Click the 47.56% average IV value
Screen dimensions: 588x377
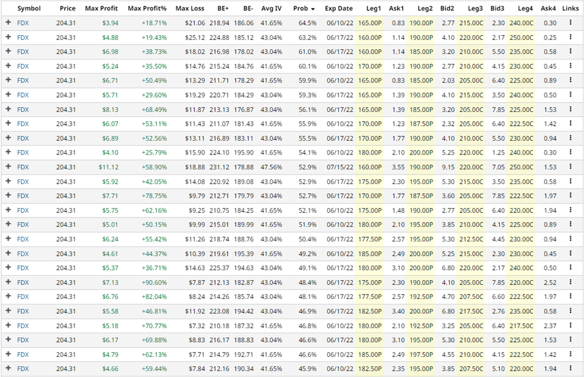271,167
